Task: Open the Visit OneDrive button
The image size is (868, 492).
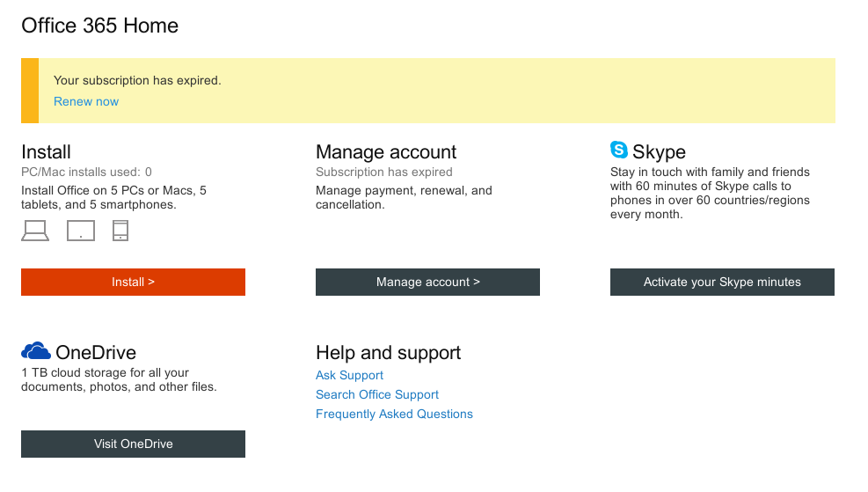Action: coord(133,444)
